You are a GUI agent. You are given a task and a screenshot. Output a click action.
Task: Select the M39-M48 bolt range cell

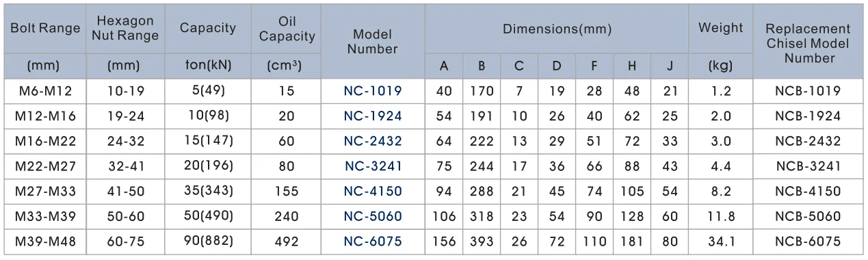pyautogui.click(x=45, y=242)
